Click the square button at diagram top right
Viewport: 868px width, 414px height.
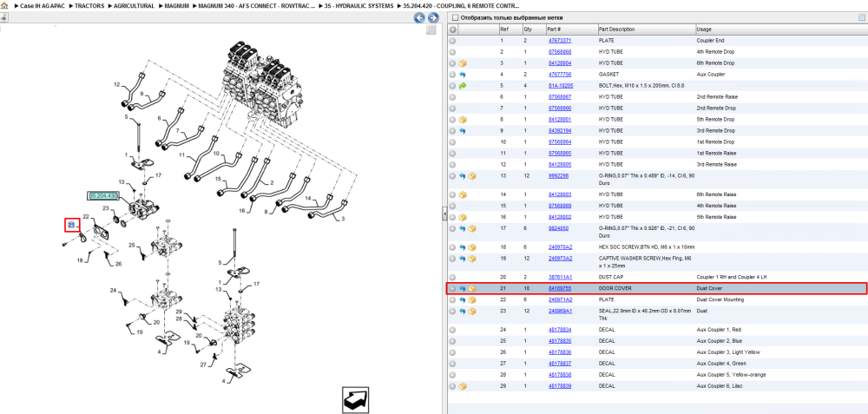coord(431,30)
